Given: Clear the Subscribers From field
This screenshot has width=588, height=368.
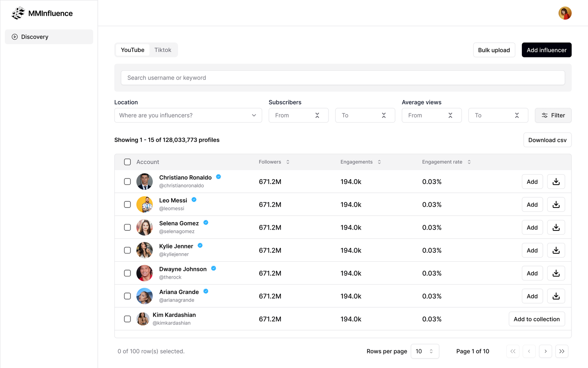Looking at the screenshot, I should (x=317, y=116).
